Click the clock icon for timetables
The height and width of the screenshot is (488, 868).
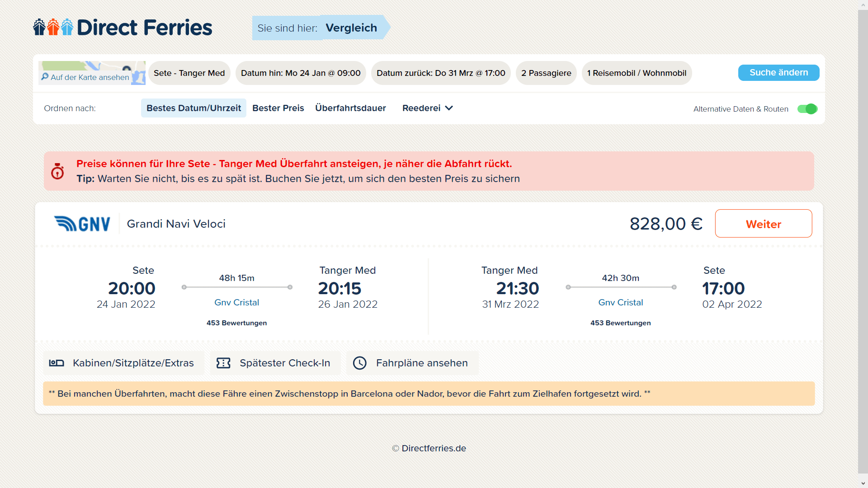pos(360,363)
